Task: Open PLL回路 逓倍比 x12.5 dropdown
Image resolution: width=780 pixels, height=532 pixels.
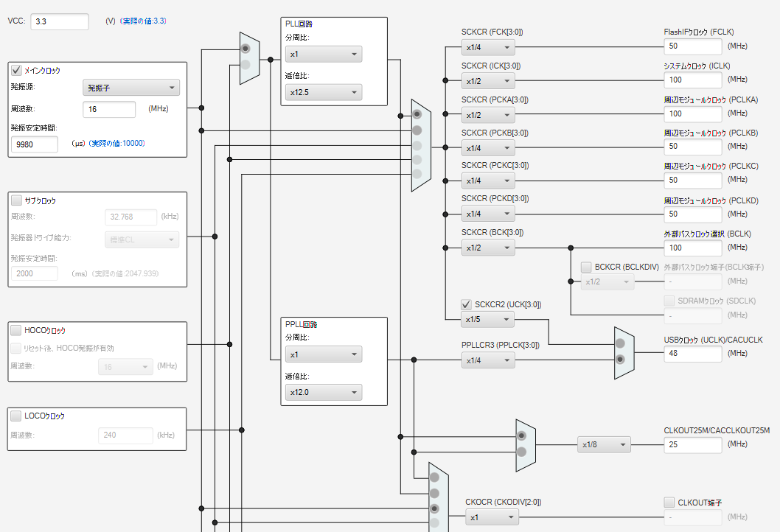Action: pyautogui.click(x=324, y=93)
